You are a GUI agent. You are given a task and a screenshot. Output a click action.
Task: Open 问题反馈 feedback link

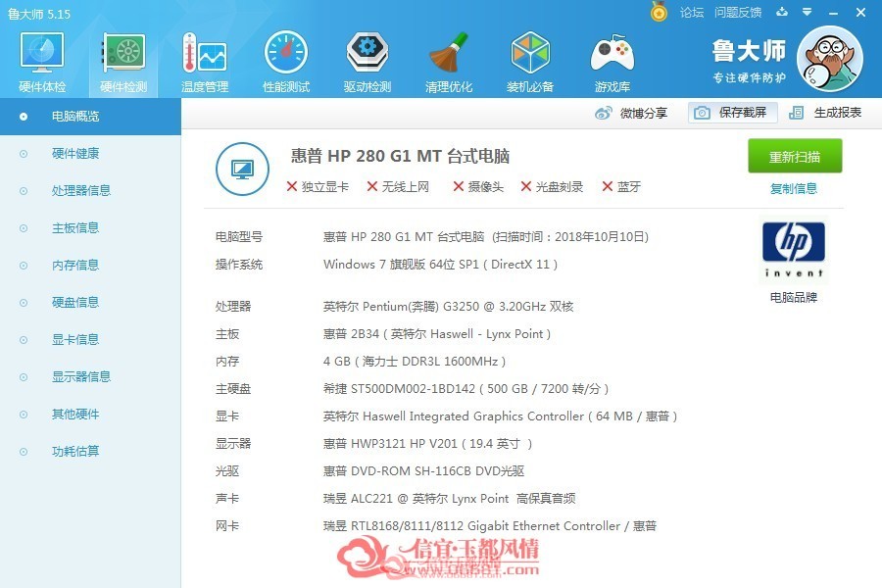point(738,13)
